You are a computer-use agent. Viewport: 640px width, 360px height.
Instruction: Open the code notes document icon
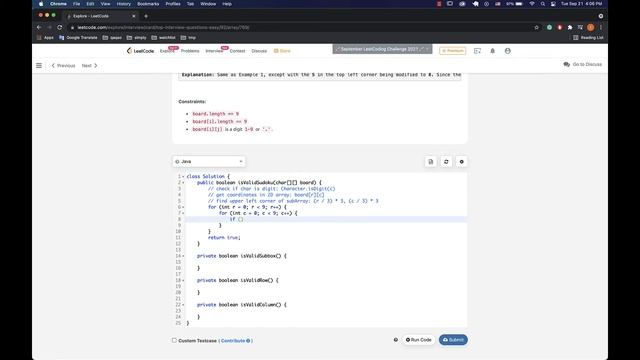[431, 162]
